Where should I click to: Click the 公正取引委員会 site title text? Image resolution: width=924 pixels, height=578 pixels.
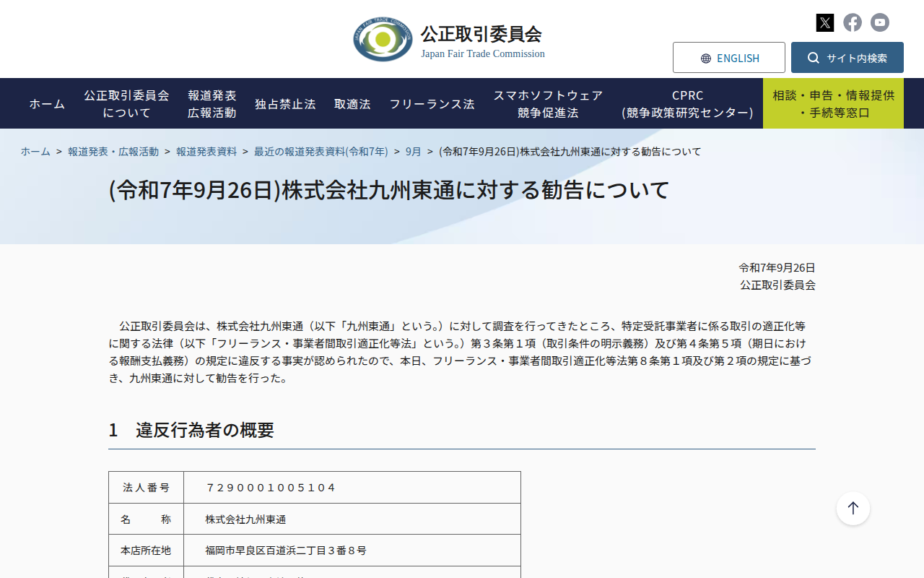tap(481, 34)
